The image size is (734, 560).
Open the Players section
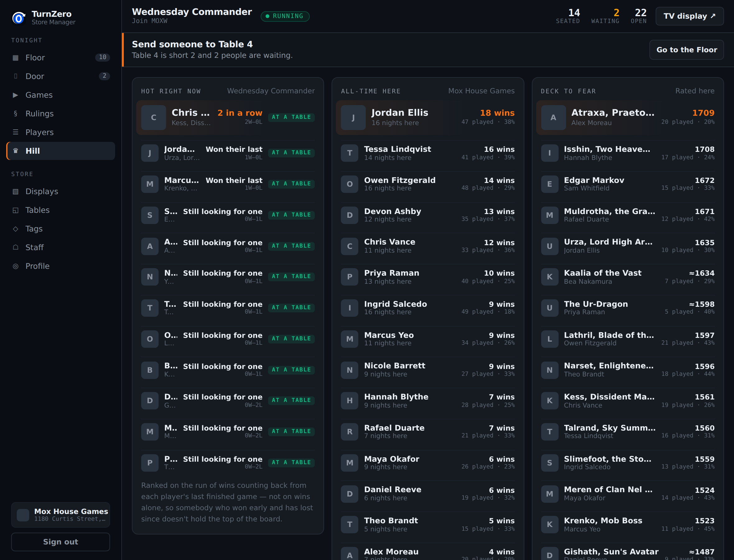click(61, 132)
